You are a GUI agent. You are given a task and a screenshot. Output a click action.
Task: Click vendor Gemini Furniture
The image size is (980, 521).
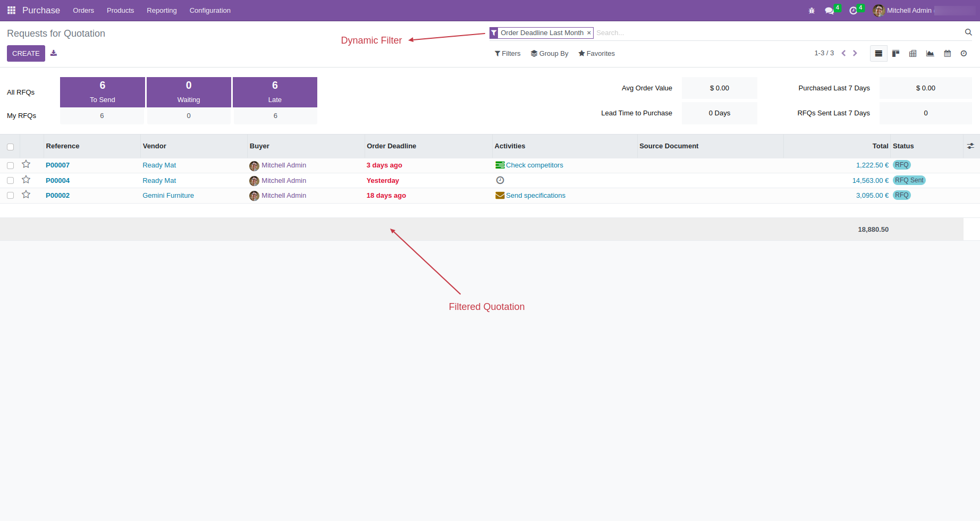coord(168,196)
